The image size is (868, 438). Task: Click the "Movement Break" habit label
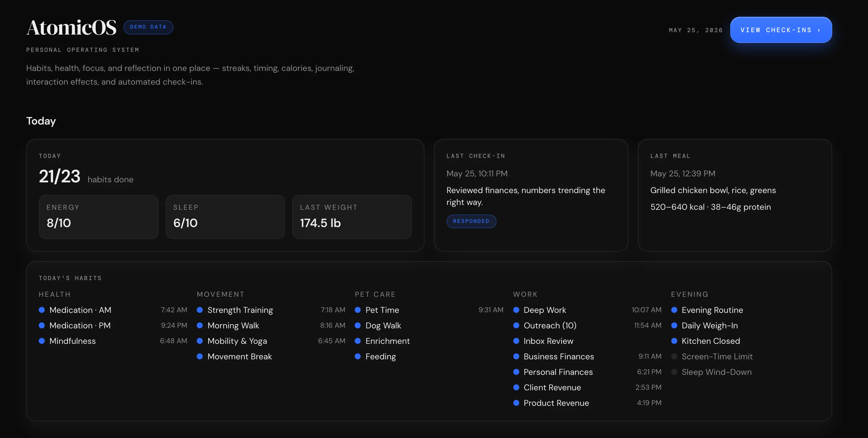240,356
